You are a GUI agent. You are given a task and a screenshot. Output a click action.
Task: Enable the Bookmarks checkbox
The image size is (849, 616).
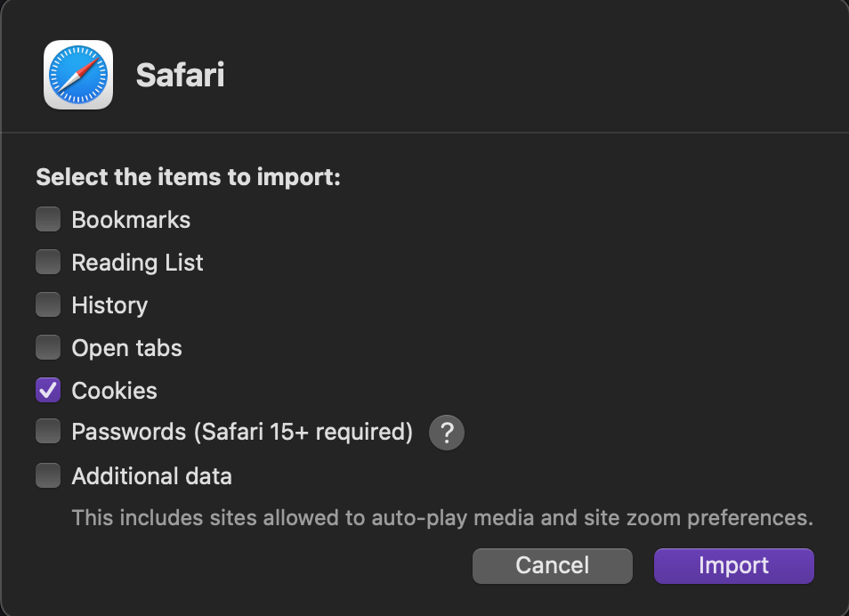click(x=48, y=219)
